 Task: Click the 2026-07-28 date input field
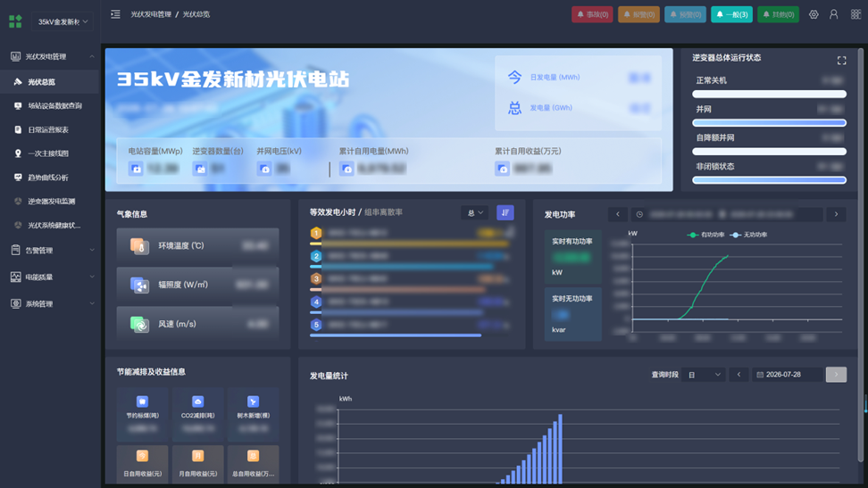786,375
